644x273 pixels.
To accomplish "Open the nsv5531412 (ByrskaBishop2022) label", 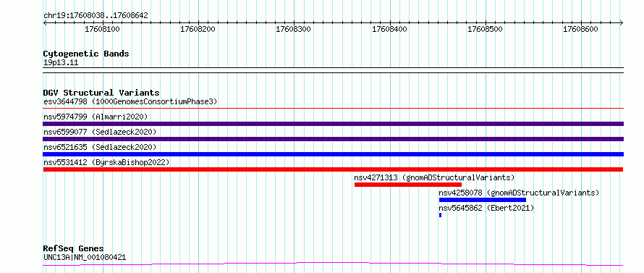I will point(106,162).
